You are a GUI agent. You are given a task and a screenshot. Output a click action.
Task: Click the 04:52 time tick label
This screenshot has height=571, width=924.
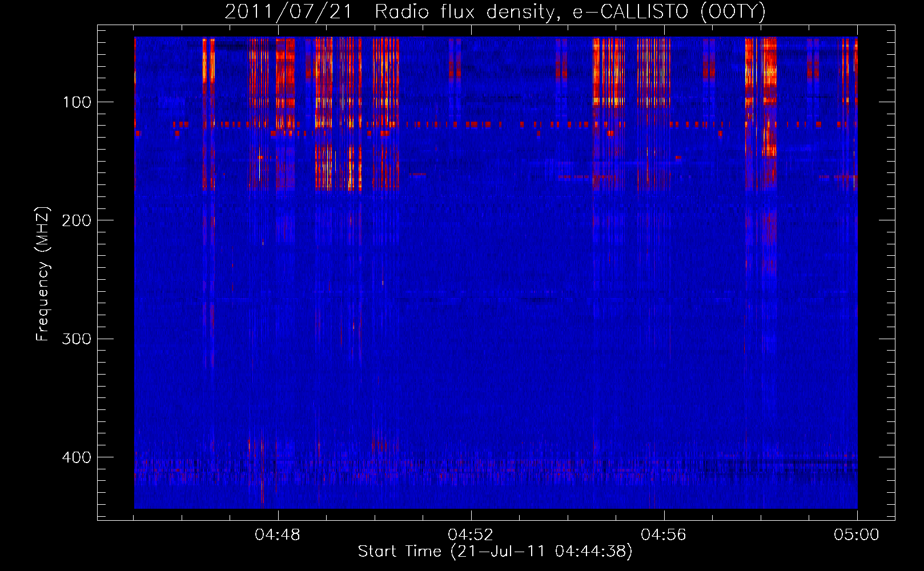point(471,535)
